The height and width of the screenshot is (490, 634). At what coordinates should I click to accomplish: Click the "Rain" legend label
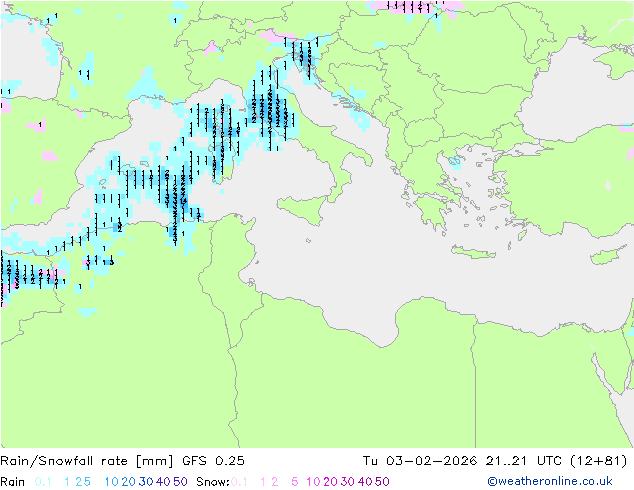pos(13,482)
